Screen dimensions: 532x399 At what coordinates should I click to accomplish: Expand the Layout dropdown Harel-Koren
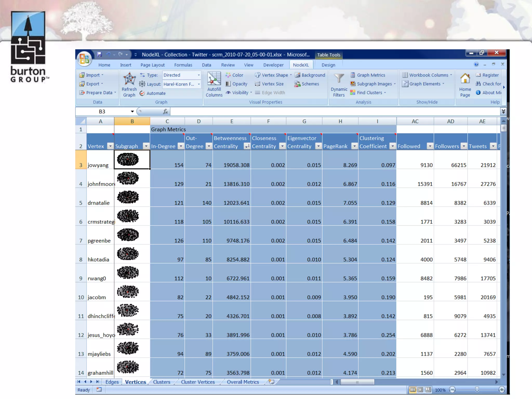198,84
